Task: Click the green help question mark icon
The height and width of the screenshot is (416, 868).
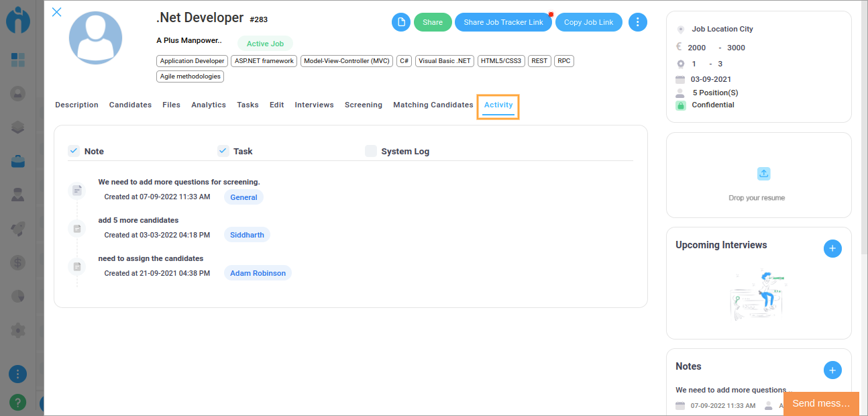Action: pos(18,402)
